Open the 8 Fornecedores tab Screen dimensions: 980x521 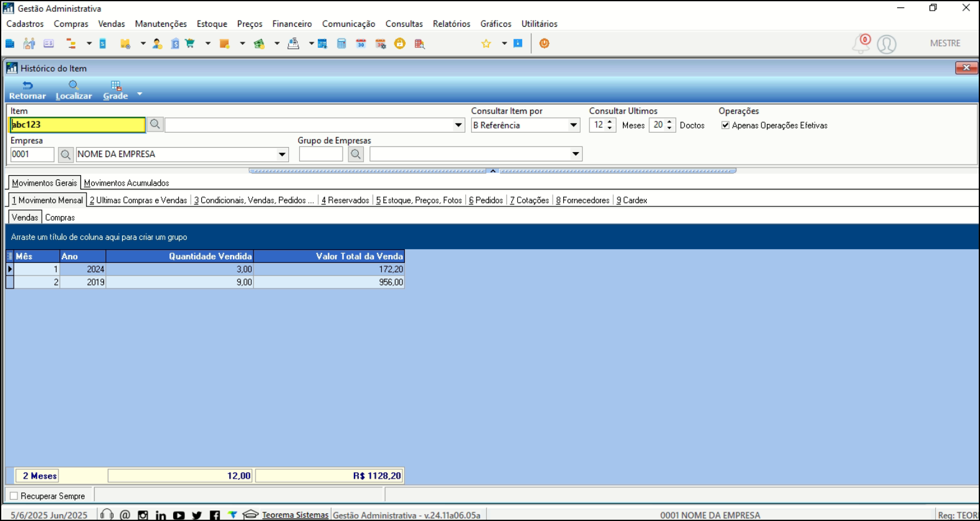(x=583, y=200)
